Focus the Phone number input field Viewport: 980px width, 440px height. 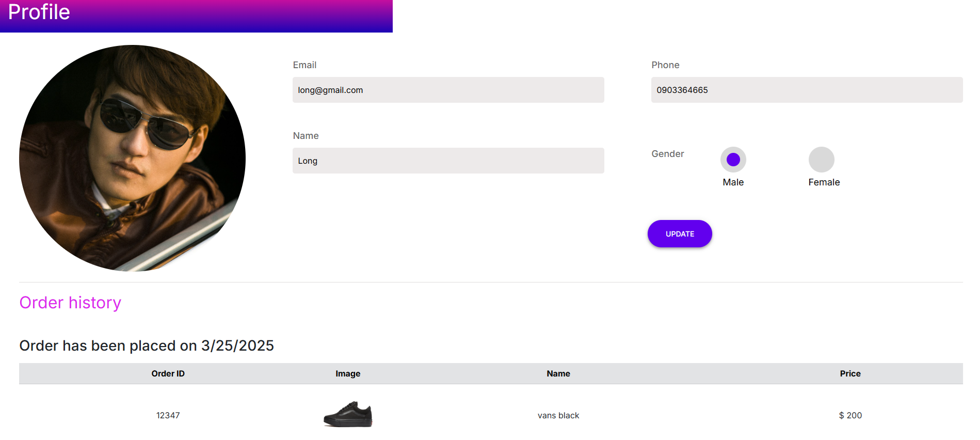[807, 90]
